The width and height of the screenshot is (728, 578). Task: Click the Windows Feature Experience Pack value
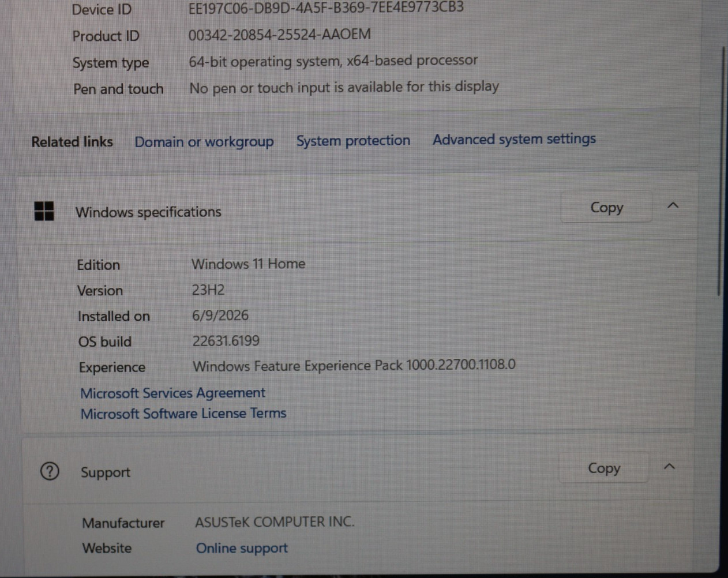pyautogui.click(x=354, y=365)
